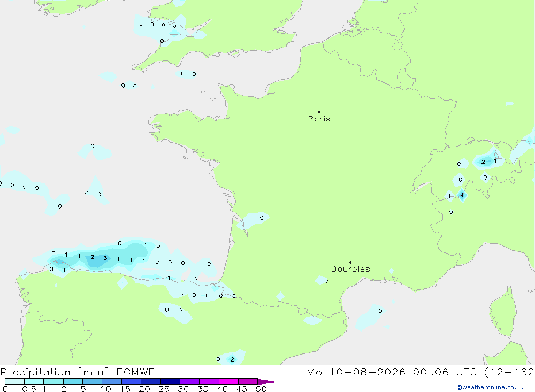Open the weatheronline.co.uk copyright link

click(490, 387)
